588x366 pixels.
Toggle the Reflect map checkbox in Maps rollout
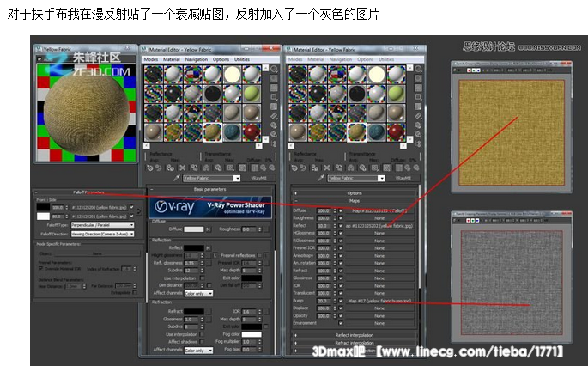(341, 226)
